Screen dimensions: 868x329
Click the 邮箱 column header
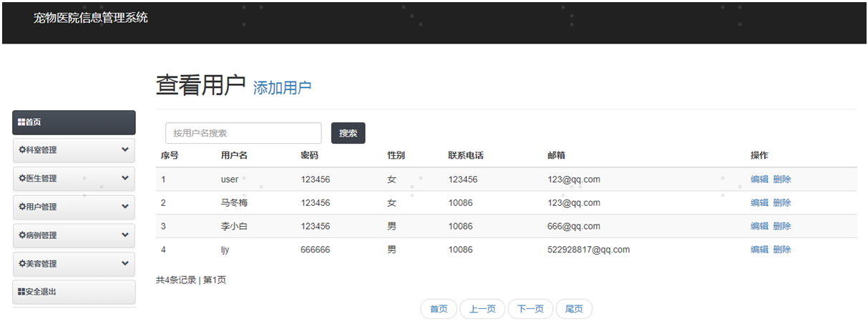556,156
